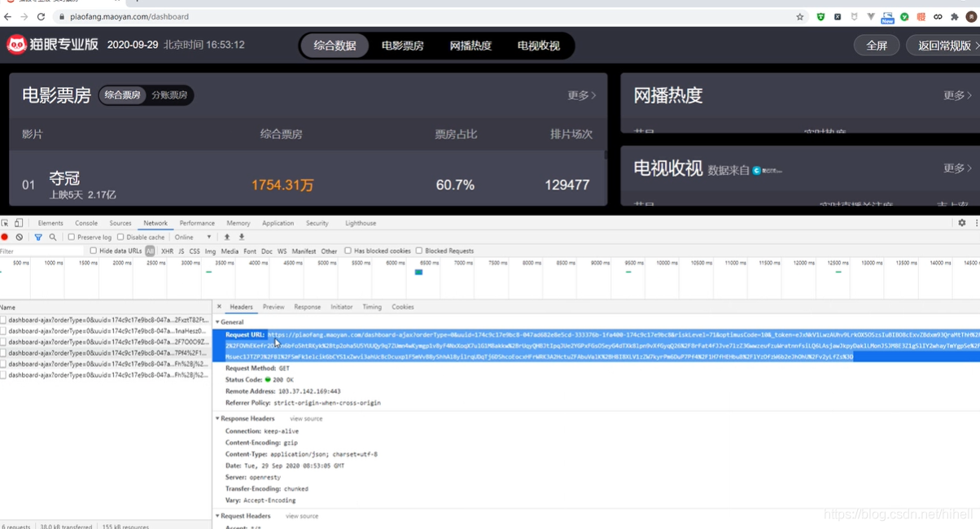Toggle DevTools device toolbar icon

coord(19,223)
